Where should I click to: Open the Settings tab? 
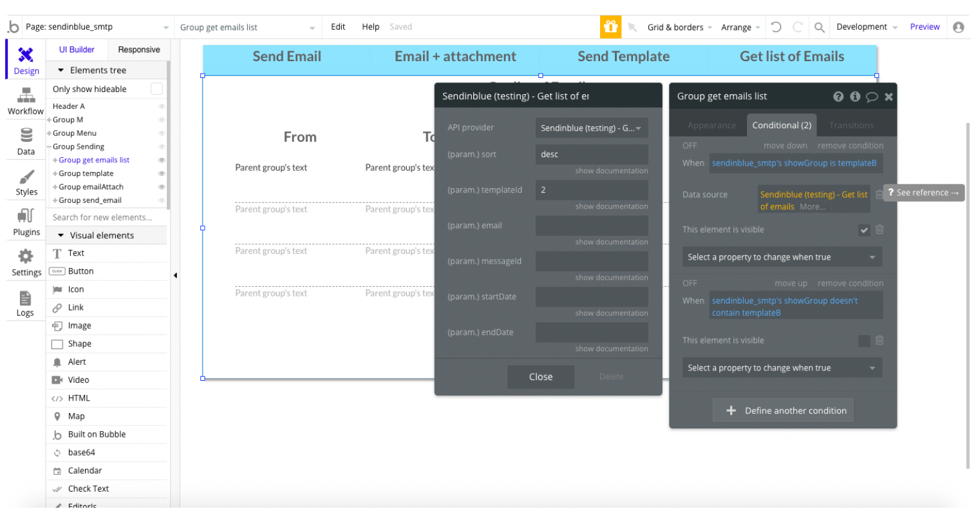pyautogui.click(x=26, y=263)
